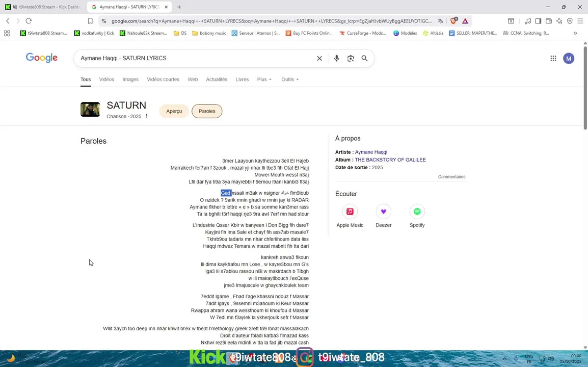
Task: Open Brave VPN shield icon
Action: tap(570, 21)
